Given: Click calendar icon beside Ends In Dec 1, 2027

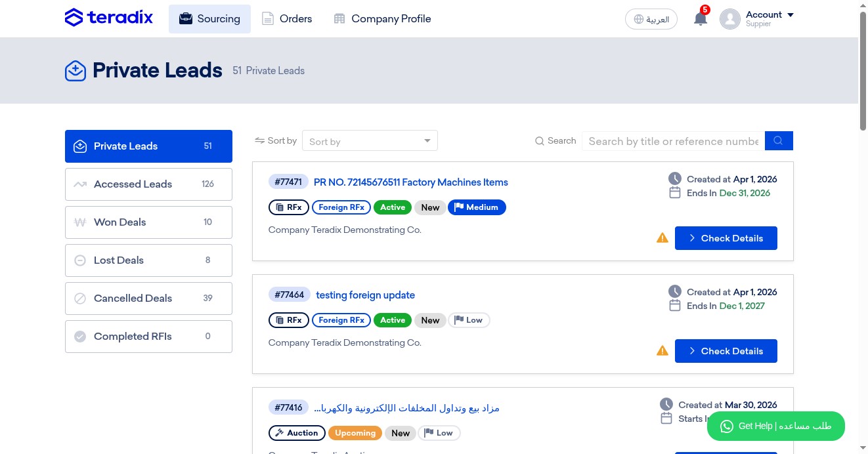Looking at the screenshot, I should pyautogui.click(x=674, y=306).
